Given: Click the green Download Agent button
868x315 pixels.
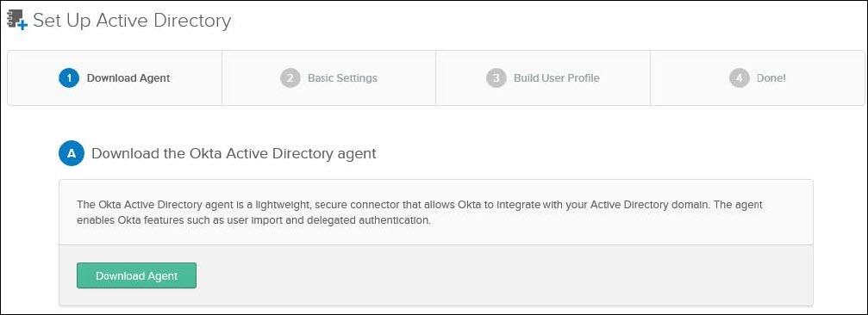Looking at the screenshot, I should (136, 275).
